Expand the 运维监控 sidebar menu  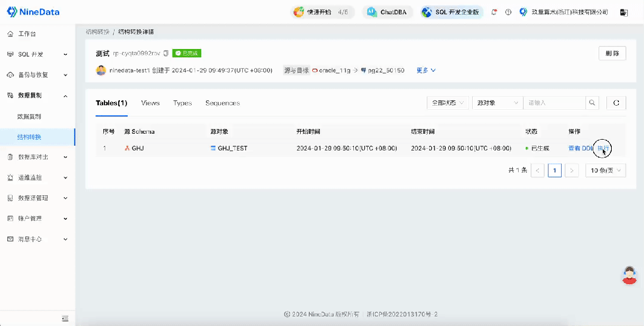pyautogui.click(x=38, y=177)
